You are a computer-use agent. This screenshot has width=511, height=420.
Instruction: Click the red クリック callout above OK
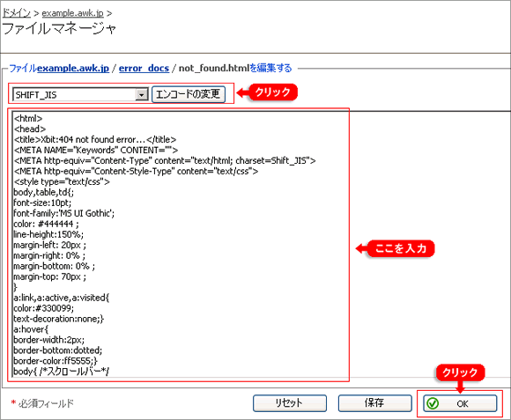click(460, 372)
